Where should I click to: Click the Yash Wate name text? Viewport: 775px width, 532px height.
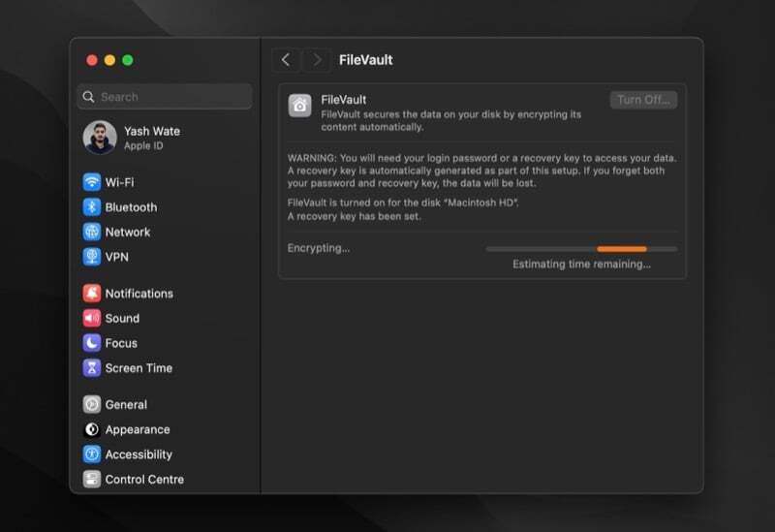tap(152, 131)
